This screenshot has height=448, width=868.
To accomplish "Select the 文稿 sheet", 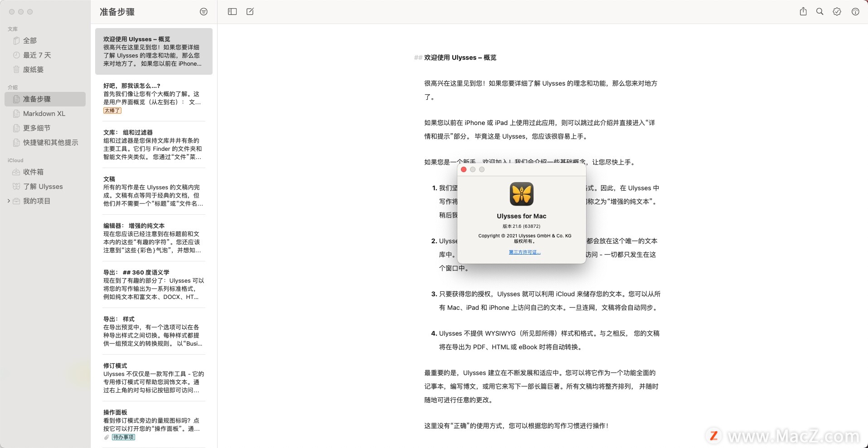I will point(154,192).
